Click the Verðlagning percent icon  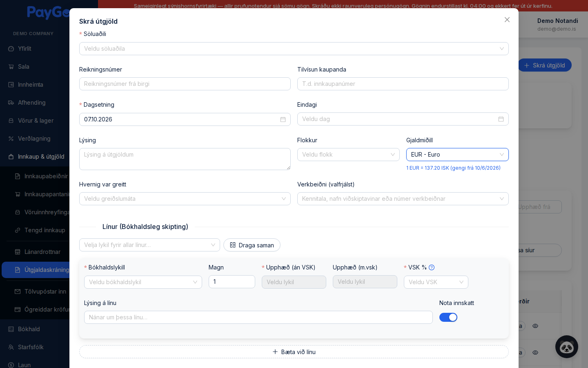click(11, 139)
